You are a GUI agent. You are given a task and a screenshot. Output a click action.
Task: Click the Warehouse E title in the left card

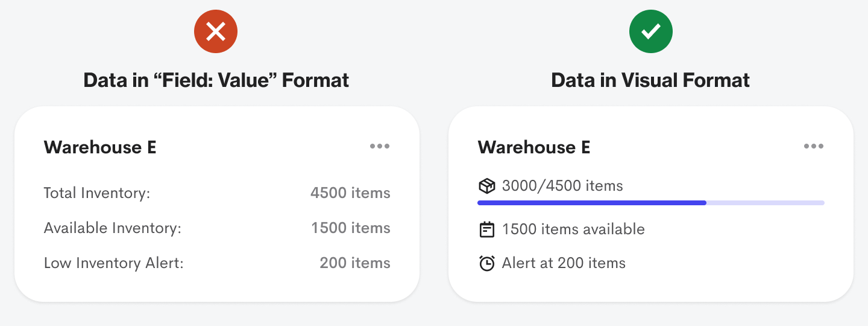(x=100, y=147)
